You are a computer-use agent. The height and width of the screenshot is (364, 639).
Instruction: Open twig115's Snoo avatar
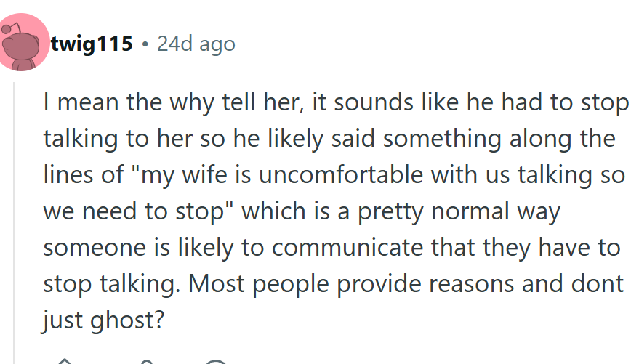(x=23, y=43)
